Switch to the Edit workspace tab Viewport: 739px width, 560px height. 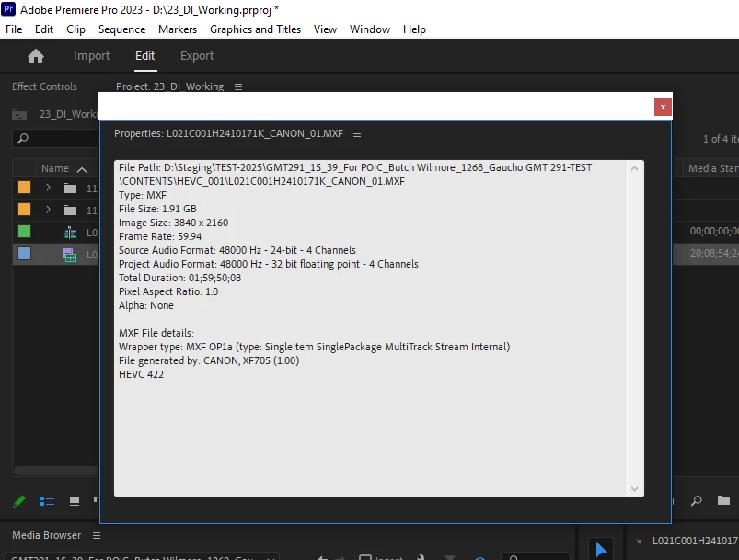pyautogui.click(x=144, y=55)
